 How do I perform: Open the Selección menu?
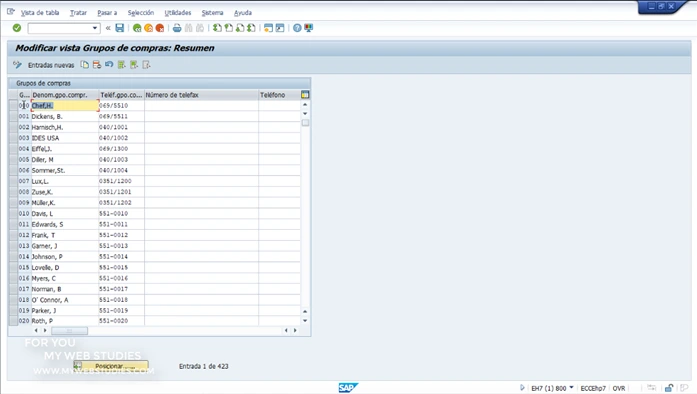tap(140, 13)
